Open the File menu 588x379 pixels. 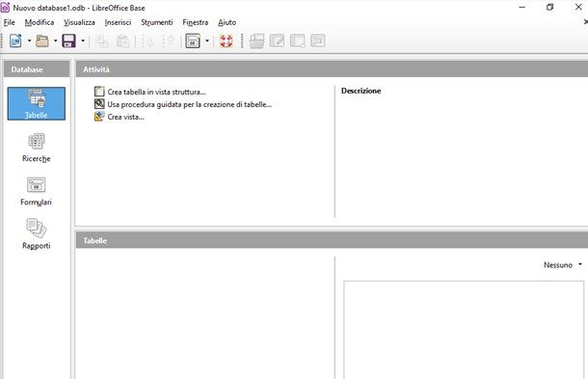click(x=9, y=22)
